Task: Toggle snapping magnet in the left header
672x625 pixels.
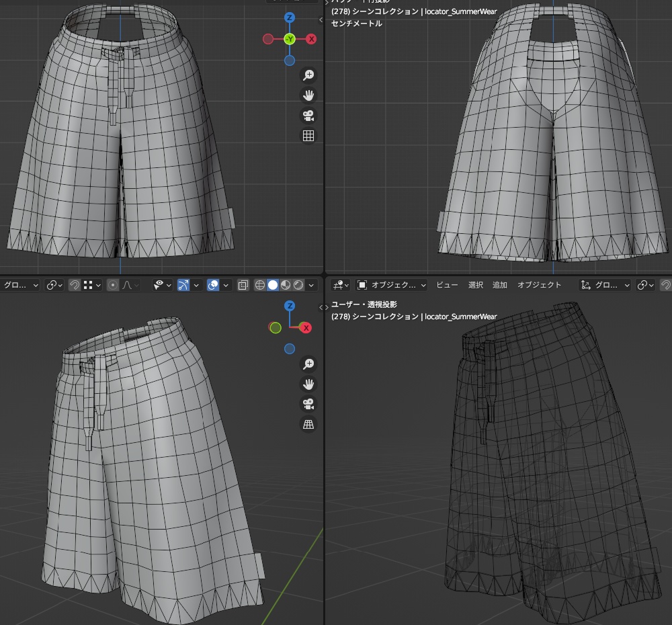Action: click(74, 285)
